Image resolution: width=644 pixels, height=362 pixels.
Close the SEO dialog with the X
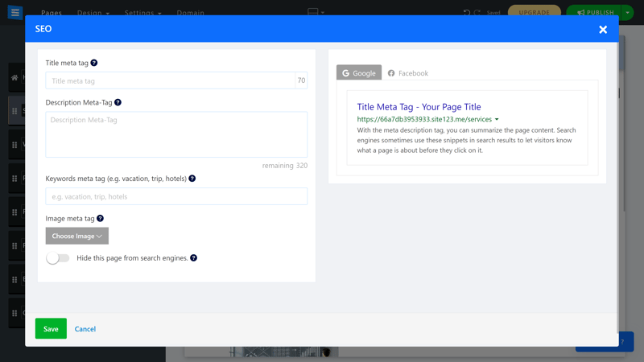(602, 30)
